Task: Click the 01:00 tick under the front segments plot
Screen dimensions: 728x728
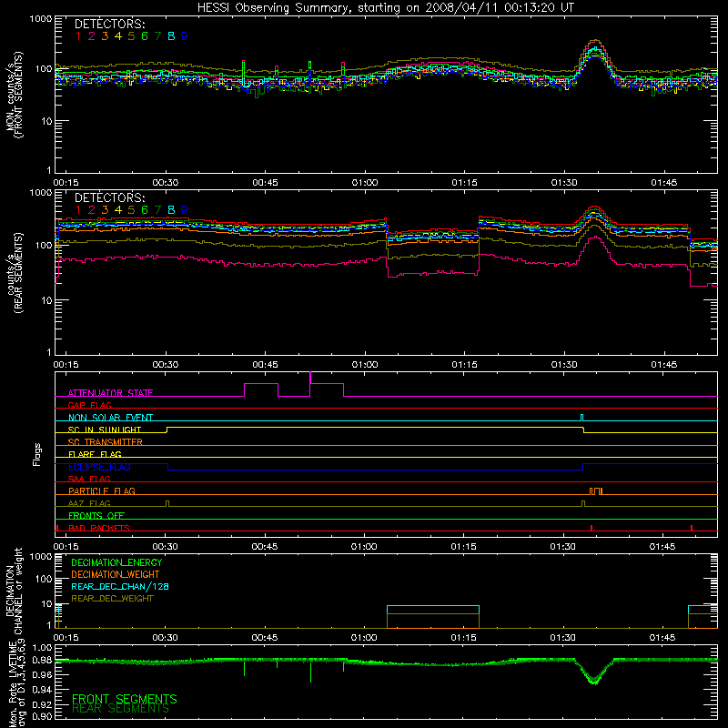Action: pos(365,183)
